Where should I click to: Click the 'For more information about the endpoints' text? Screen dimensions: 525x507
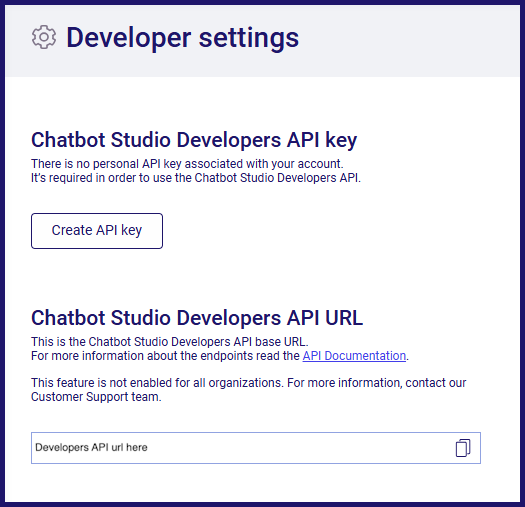(x=165, y=356)
